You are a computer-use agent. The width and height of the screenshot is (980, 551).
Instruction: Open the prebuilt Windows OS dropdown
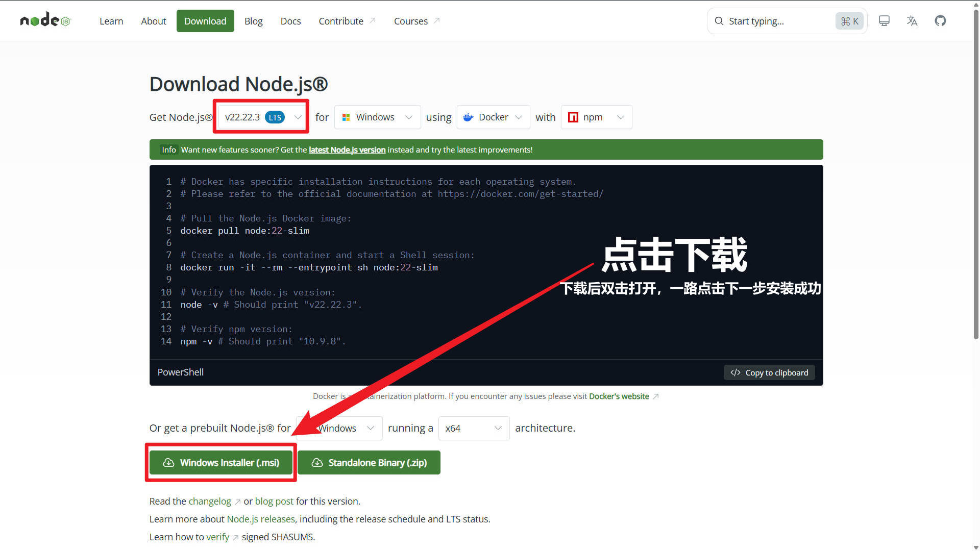point(339,428)
